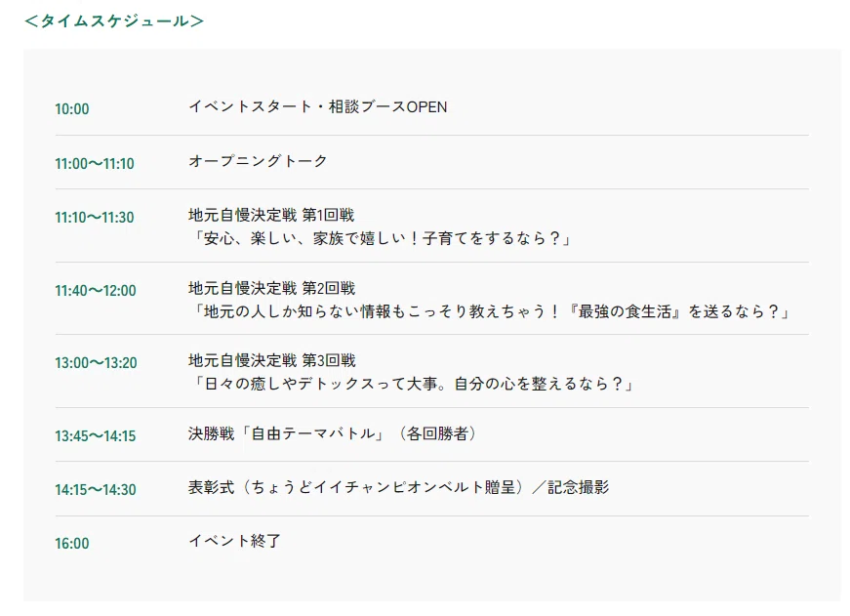The image size is (850, 616).
Task: Select the 13:45〜14:15 time slot
Action: coord(96,436)
